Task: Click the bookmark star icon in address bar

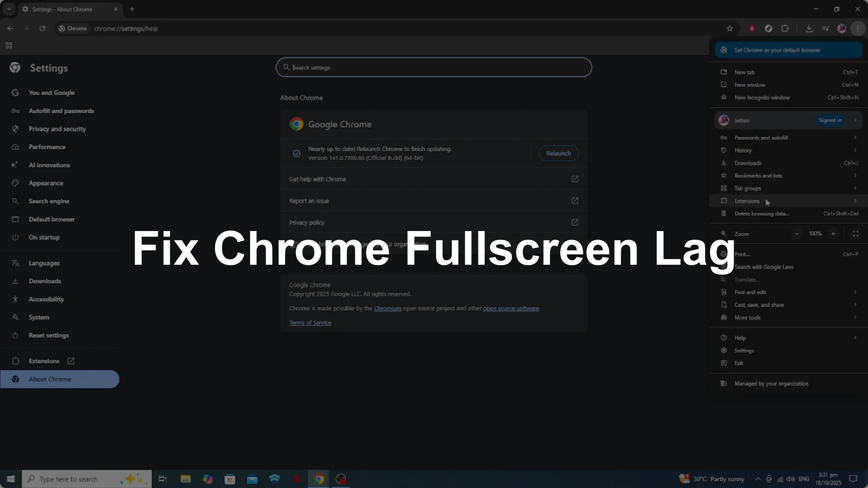Action: coord(730,29)
